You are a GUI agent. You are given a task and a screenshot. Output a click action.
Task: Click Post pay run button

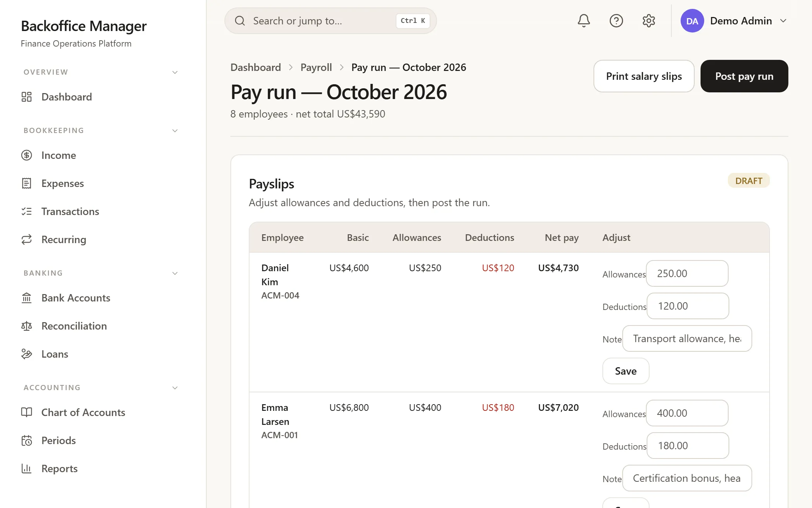pyautogui.click(x=744, y=76)
